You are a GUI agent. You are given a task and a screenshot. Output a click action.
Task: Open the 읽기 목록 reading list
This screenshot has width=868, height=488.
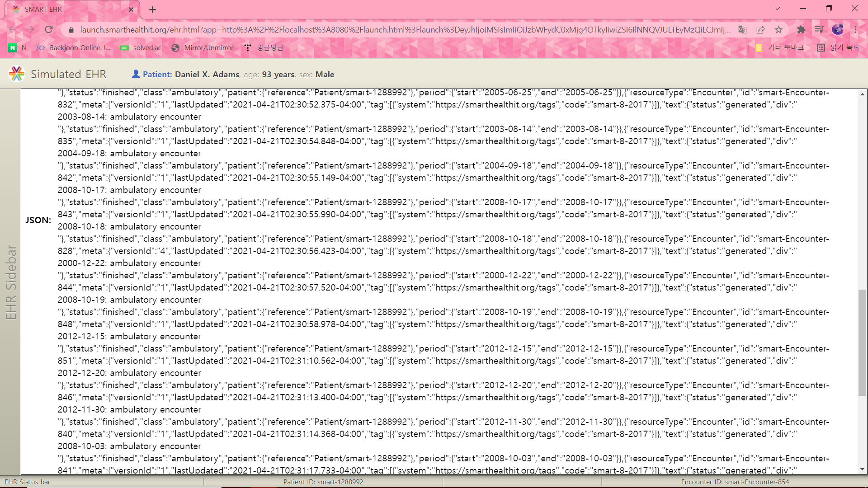click(x=838, y=47)
